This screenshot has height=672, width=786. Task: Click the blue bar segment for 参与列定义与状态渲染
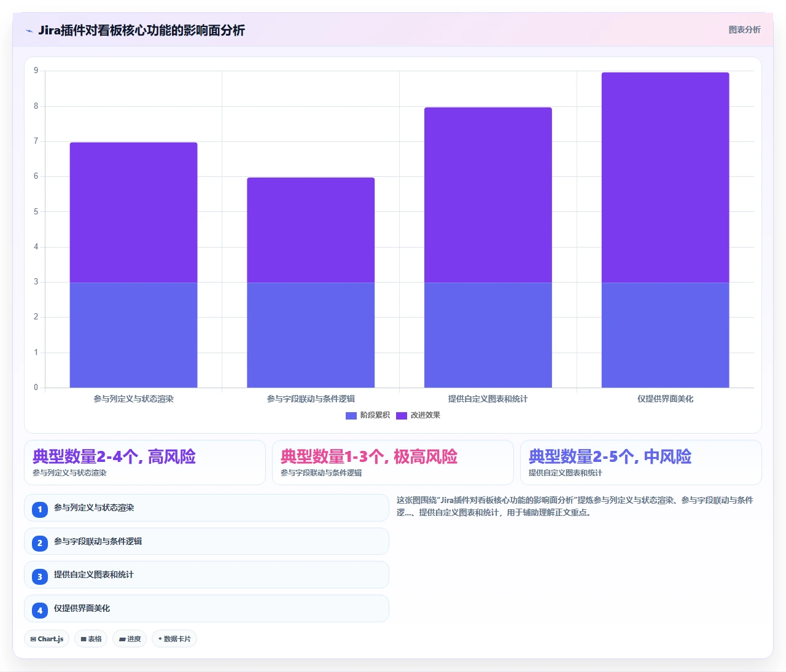tap(133, 335)
